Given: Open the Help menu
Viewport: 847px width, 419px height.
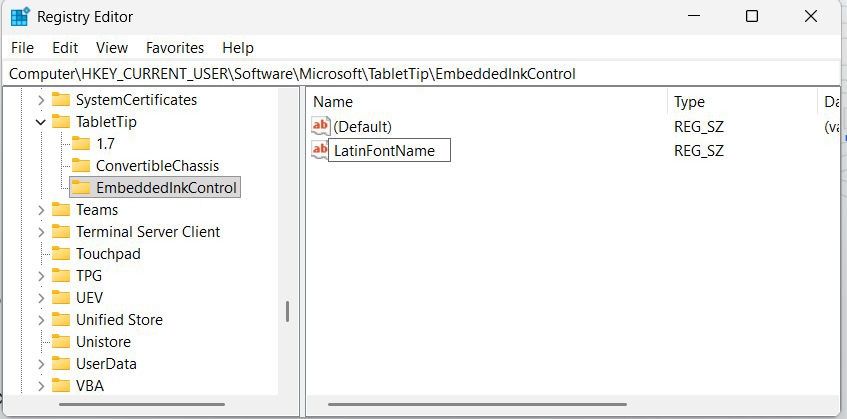Looking at the screenshot, I should pyautogui.click(x=238, y=48).
